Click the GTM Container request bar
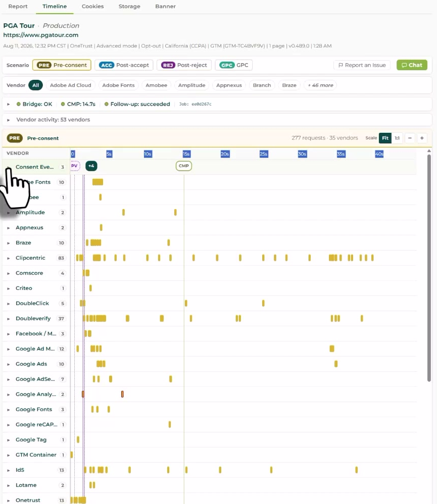This screenshot has height=504, width=437. click(72, 455)
